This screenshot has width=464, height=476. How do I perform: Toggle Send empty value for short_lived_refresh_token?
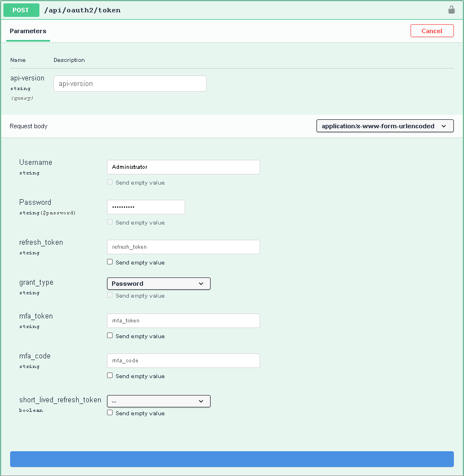coord(110,412)
